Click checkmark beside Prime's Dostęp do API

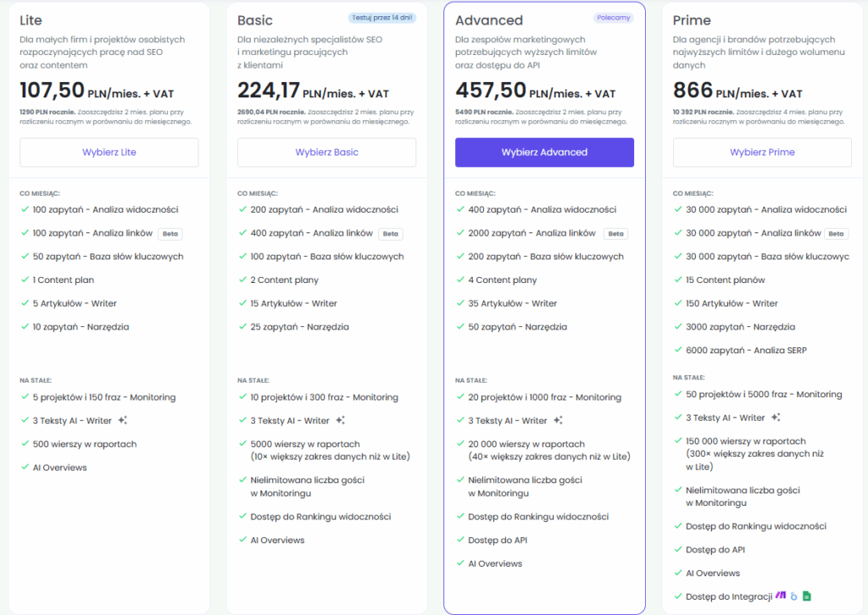pos(677,550)
